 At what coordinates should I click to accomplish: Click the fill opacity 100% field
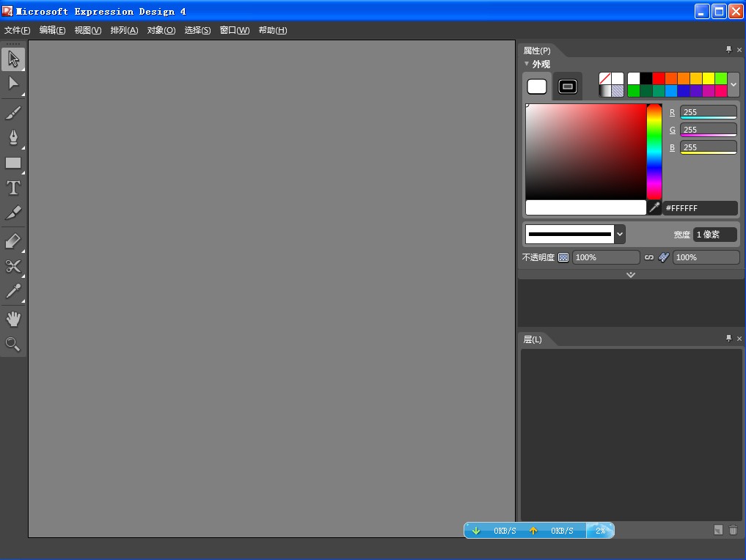[x=606, y=257]
